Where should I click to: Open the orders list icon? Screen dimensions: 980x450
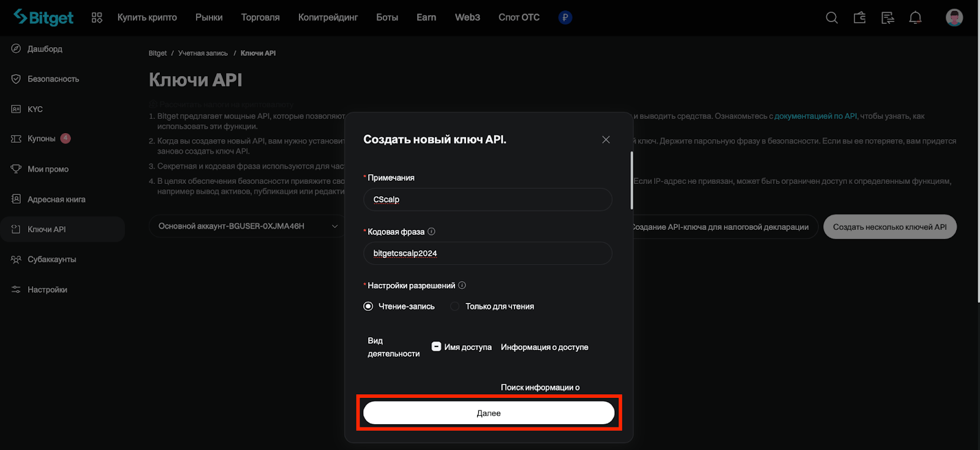(888, 18)
